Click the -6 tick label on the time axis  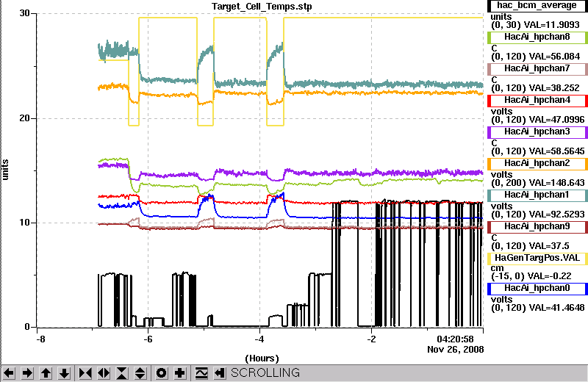pos(148,339)
